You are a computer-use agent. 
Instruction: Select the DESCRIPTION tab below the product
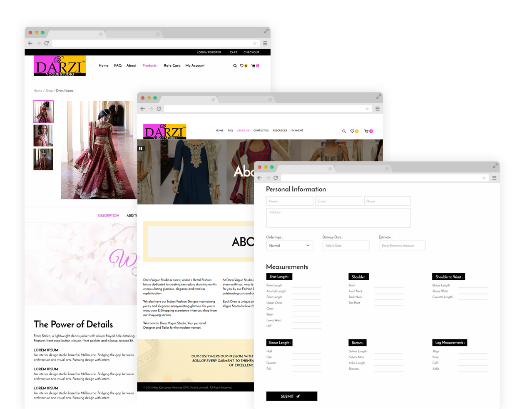coord(108,216)
